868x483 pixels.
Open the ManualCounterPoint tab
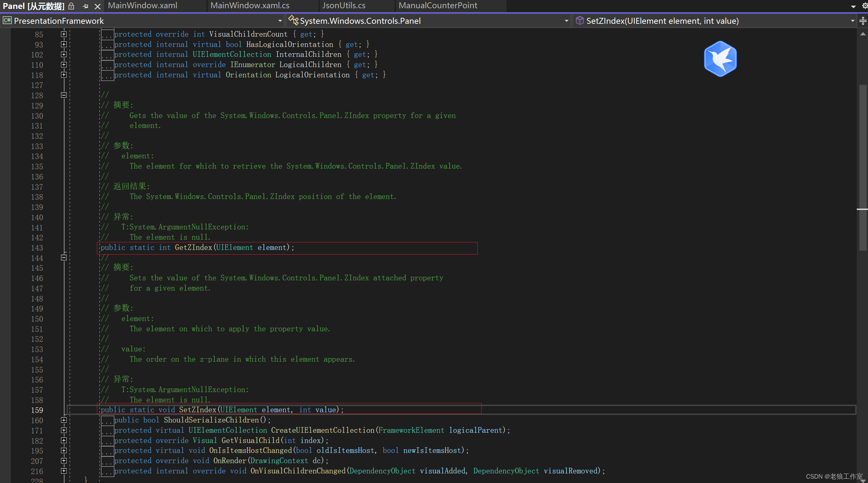[x=437, y=5]
